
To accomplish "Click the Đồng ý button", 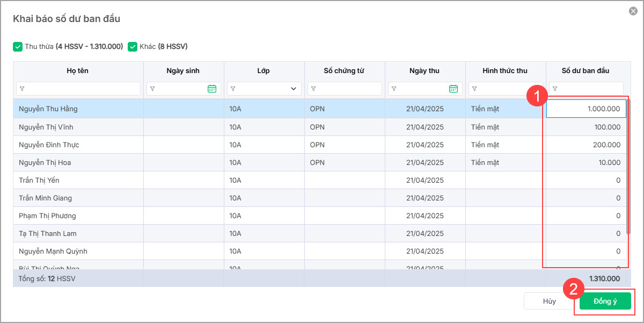I will point(605,301).
